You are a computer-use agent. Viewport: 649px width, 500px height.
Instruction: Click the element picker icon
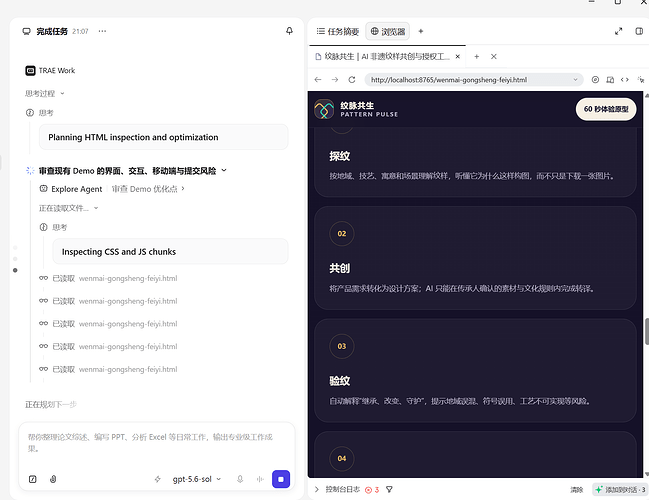click(641, 79)
